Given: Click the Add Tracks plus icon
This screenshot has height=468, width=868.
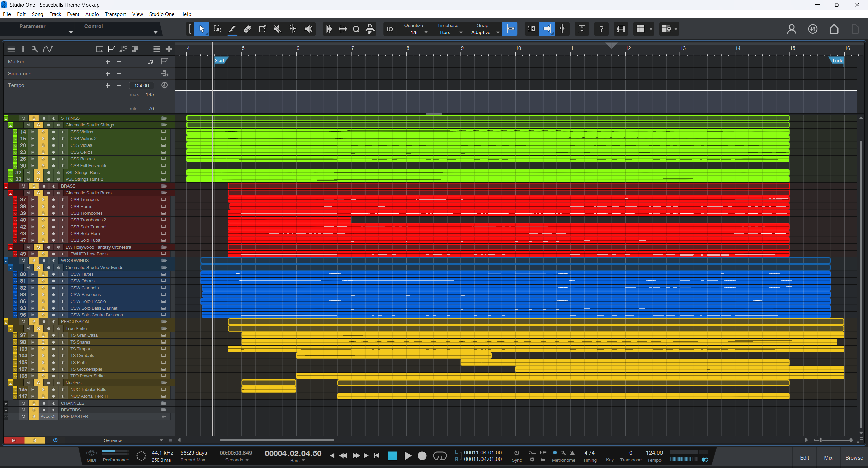Looking at the screenshot, I should (169, 49).
